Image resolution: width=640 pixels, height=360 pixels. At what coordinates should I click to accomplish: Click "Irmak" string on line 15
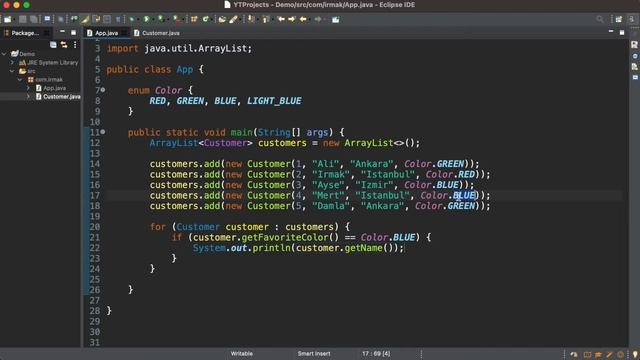[331, 174]
